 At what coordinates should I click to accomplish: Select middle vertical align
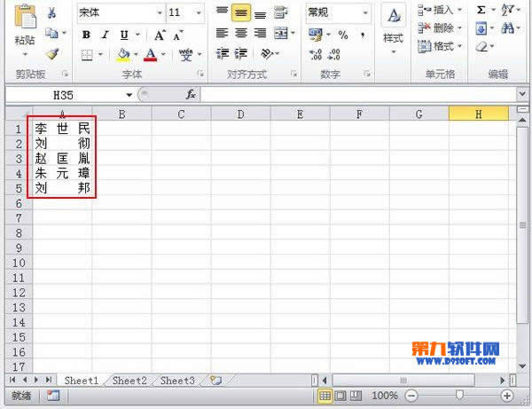click(x=241, y=13)
